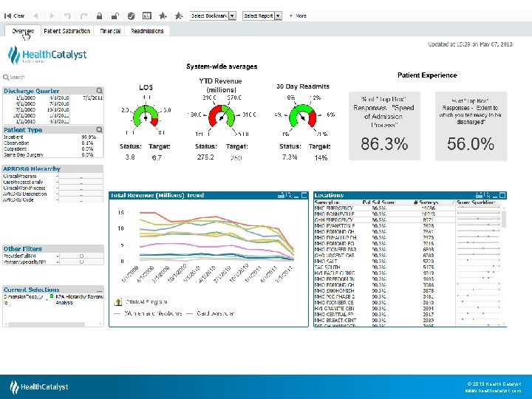The height and width of the screenshot is (399, 532).
Task: Click Women and Newborns legend entry
Action: 149,313
